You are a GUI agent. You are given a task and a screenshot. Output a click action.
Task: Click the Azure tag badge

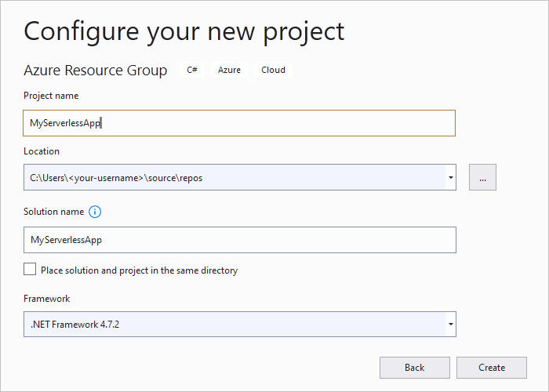point(229,70)
